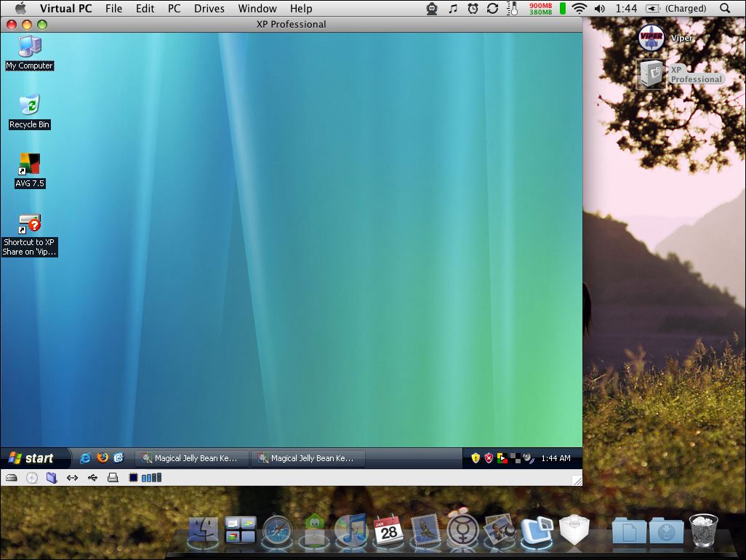Click the green bar menu bar indicator

pyautogui.click(x=562, y=9)
